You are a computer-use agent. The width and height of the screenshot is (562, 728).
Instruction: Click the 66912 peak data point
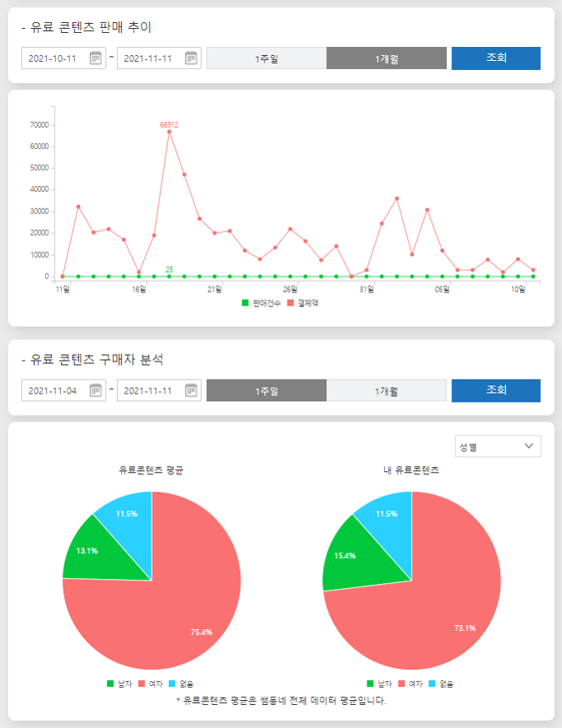[169, 132]
